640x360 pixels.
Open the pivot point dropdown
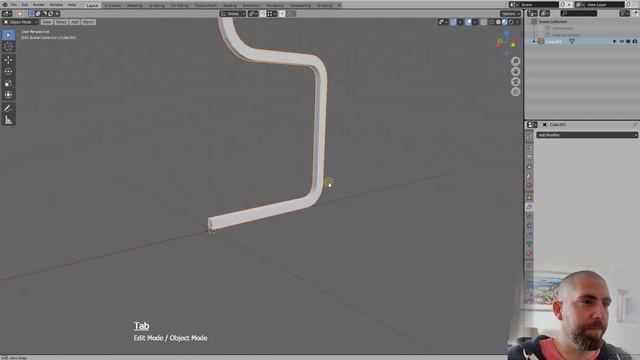pos(253,13)
